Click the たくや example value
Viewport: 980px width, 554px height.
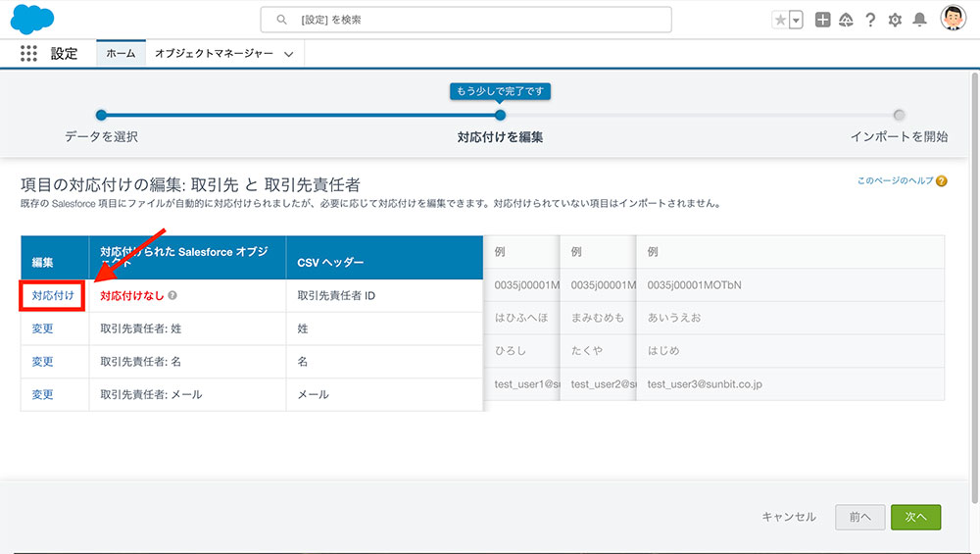[587, 351]
